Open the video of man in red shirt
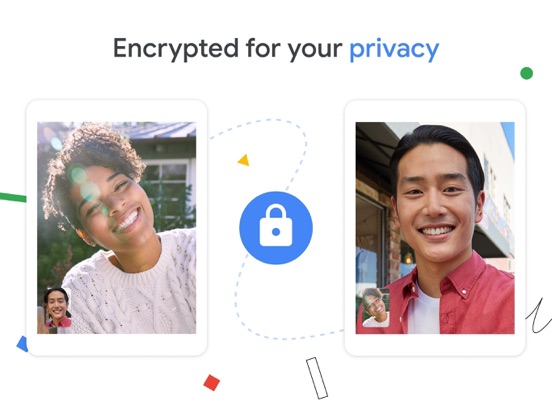Image resolution: width=552 pixels, height=414 pixels. (x=435, y=228)
